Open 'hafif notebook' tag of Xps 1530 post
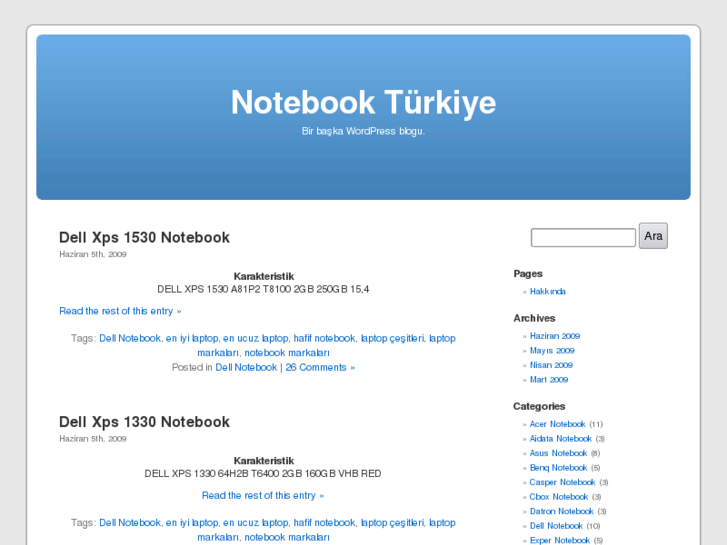727x545 pixels. click(324, 339)
